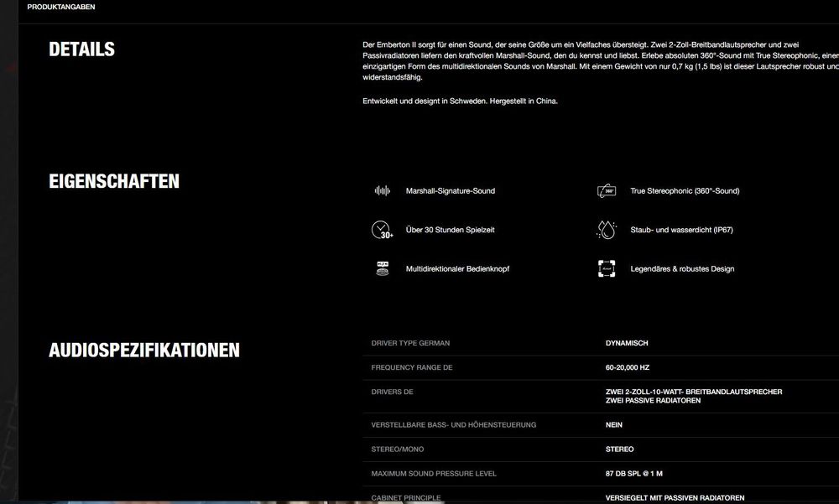
Task: Click the Emberton II description paragraph
Action: [x=601, y=61]
